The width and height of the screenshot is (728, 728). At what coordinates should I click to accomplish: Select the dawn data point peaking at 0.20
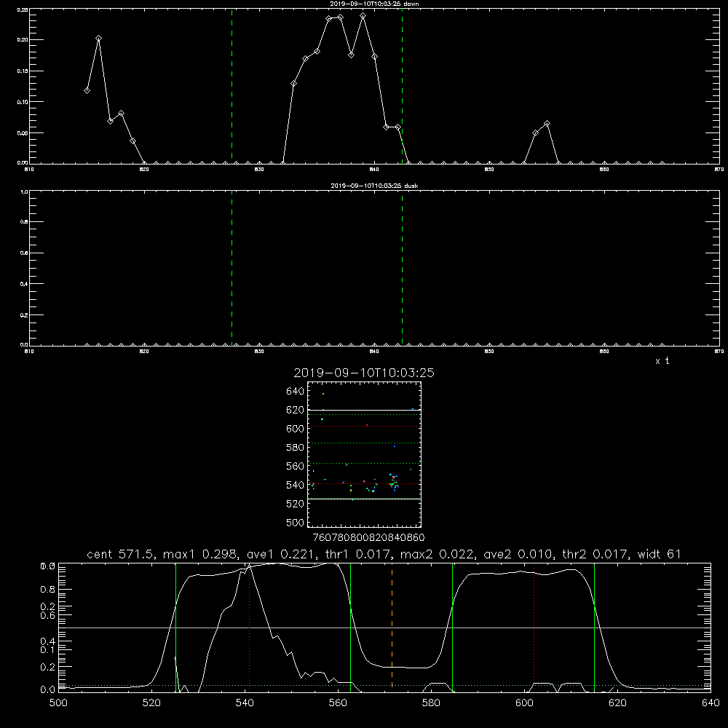click(98, 39)
